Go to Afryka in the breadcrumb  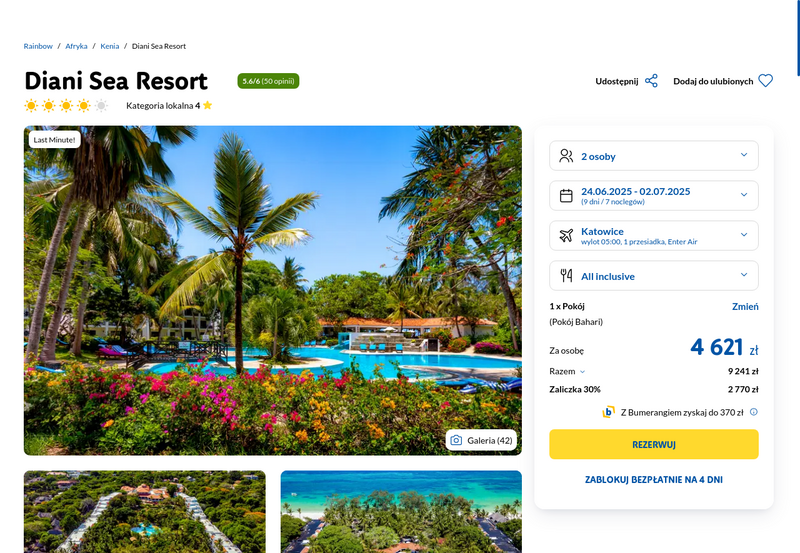click(76, 46)
